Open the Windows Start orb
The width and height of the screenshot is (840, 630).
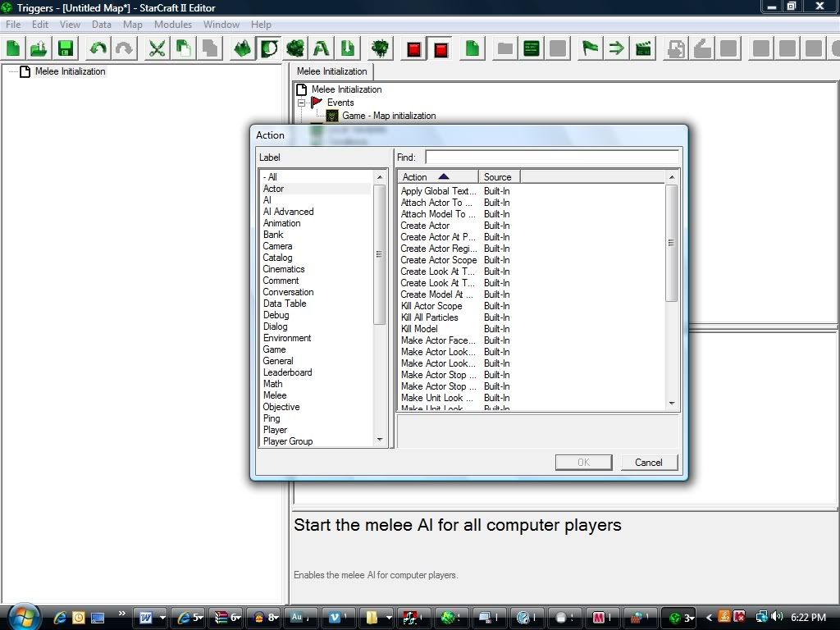pos(22,616)
